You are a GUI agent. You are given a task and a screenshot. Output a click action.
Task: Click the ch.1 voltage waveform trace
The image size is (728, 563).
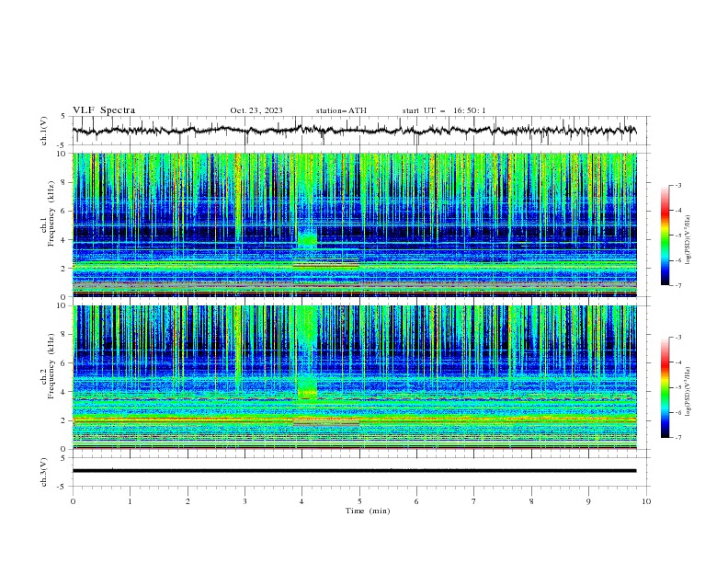click(354, 131)
